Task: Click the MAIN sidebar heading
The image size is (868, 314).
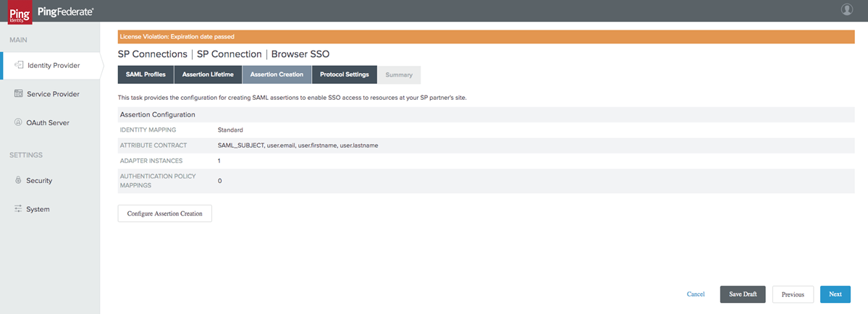Action: 18,40
